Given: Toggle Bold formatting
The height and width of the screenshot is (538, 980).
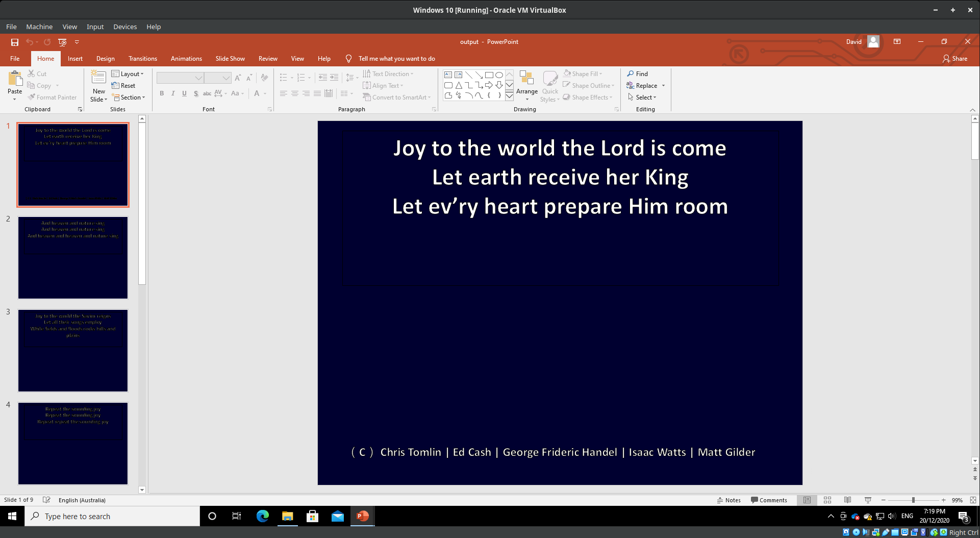Looking at the screenshot, I should pos(162,93).
